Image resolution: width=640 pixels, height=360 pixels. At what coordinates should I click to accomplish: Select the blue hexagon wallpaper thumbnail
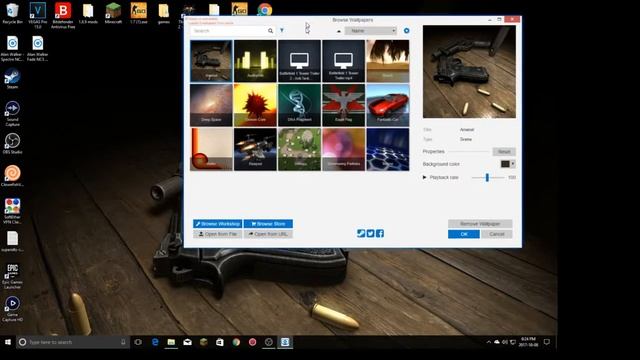point(387,149)
